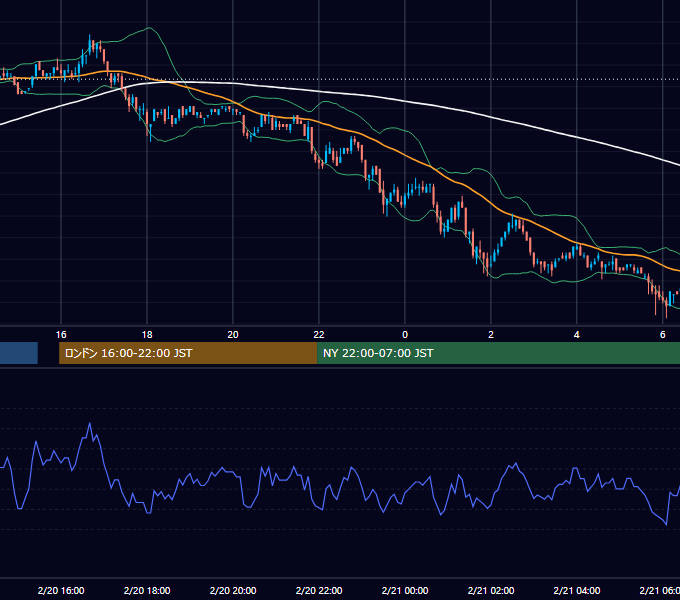Click the 22 hour label on price chart axis

(x=319, y=335)
